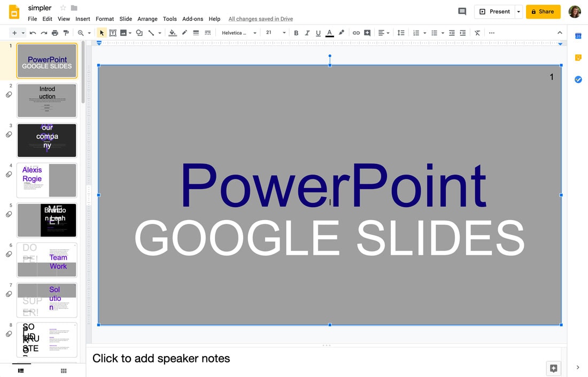Open the 'All changes saved in Drive' link
588x377 pixels.
261,19
